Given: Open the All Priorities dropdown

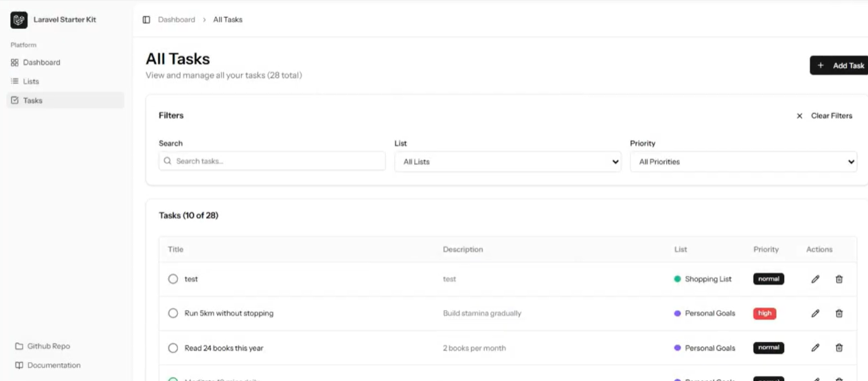Looking at the screenshot, I should (x=744, y=162).
